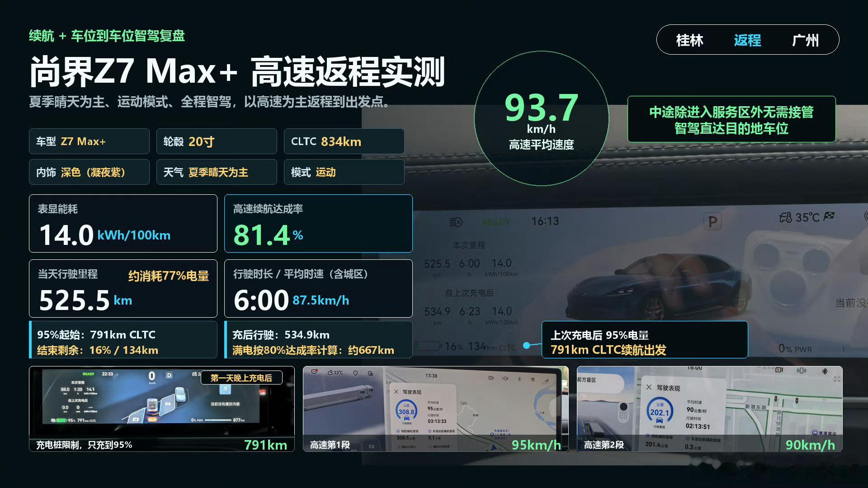
Task: Click the headlight indicator icon beside READY
Action: pos(456,222)
